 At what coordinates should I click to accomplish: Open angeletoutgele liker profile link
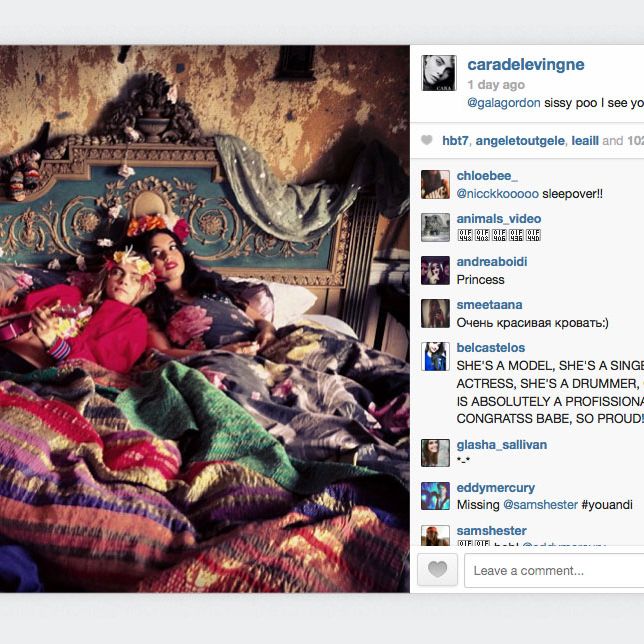tap(520, 141)
